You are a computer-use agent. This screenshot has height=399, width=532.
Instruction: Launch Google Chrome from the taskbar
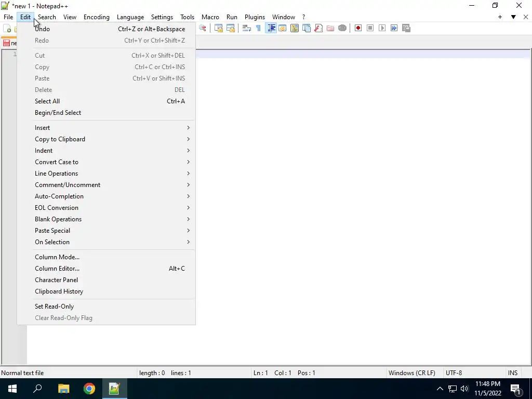[89, 389]
